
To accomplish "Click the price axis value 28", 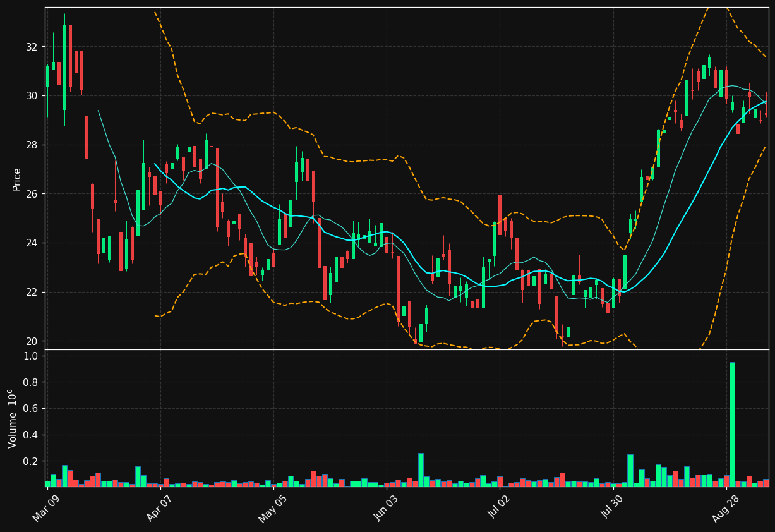I will [32, 145].
